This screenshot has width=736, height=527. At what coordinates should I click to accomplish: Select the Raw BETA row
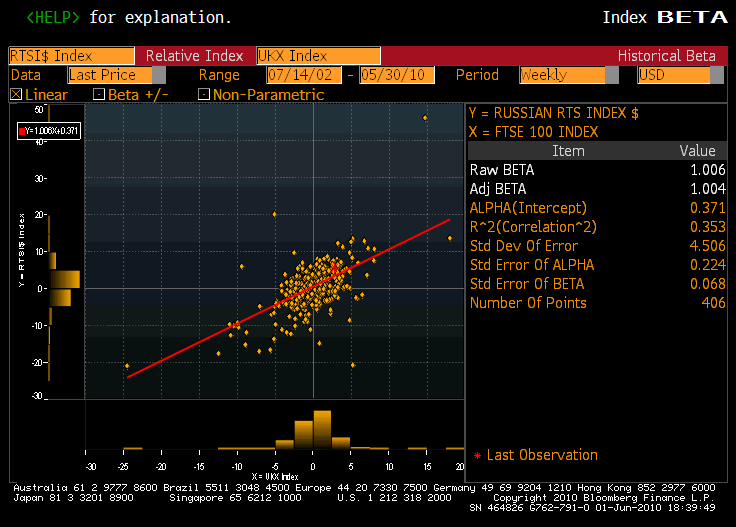[597, 170]
